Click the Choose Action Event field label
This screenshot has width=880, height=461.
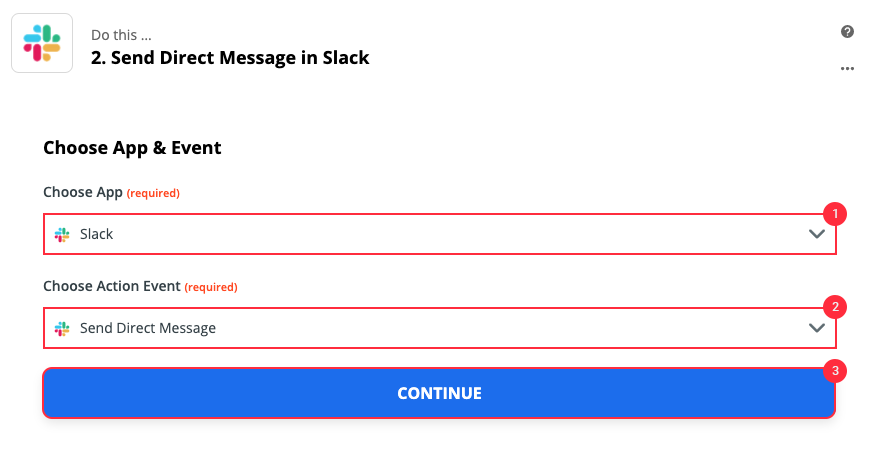pos(112,286)
